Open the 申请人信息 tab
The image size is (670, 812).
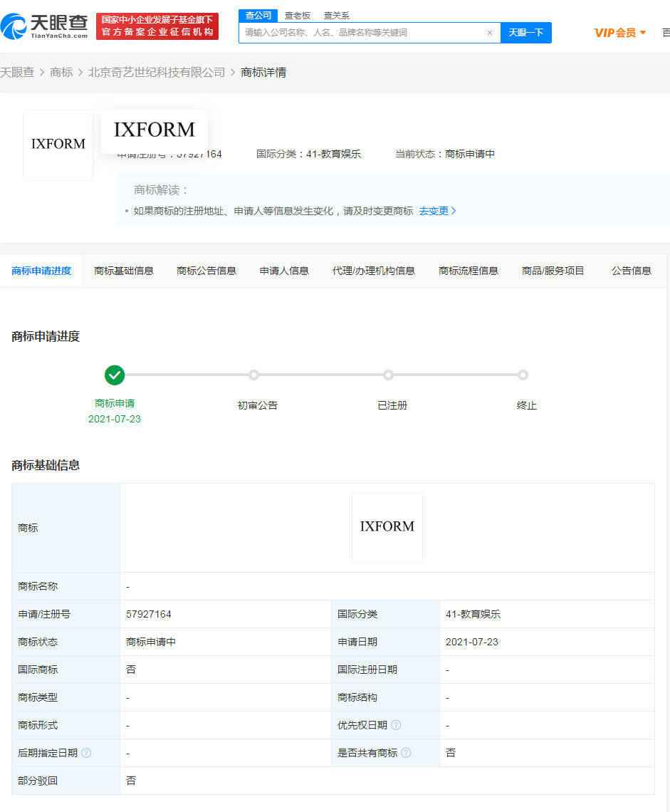click(x=283, y=271)
